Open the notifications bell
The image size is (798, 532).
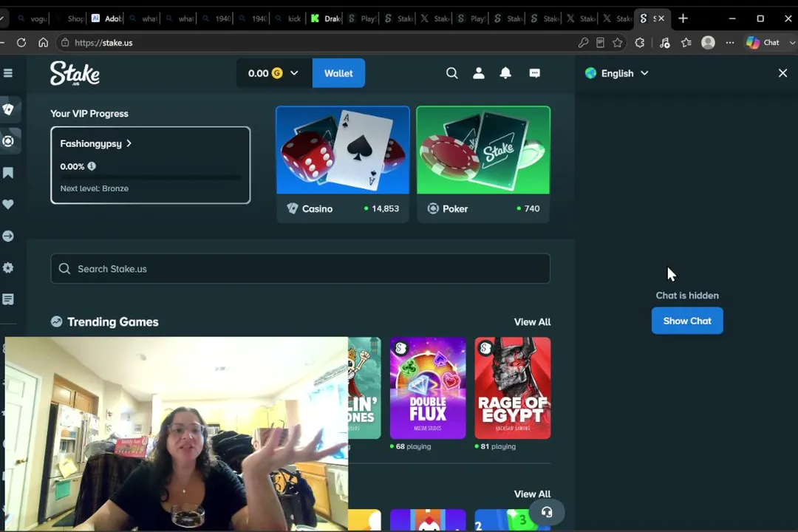[x=505, y=73]
